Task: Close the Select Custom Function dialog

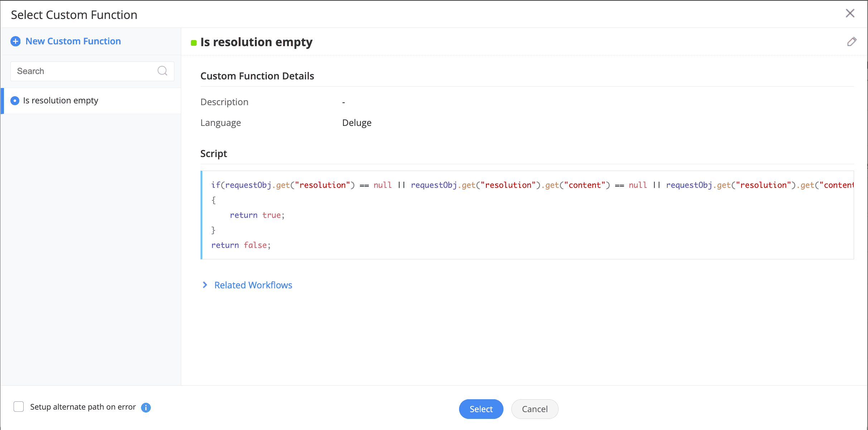Action: 850,14
